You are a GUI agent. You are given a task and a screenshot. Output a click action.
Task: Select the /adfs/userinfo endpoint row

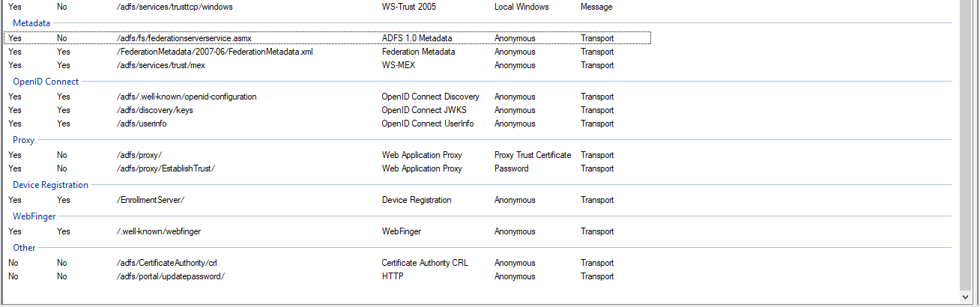[x=142, y=124]
